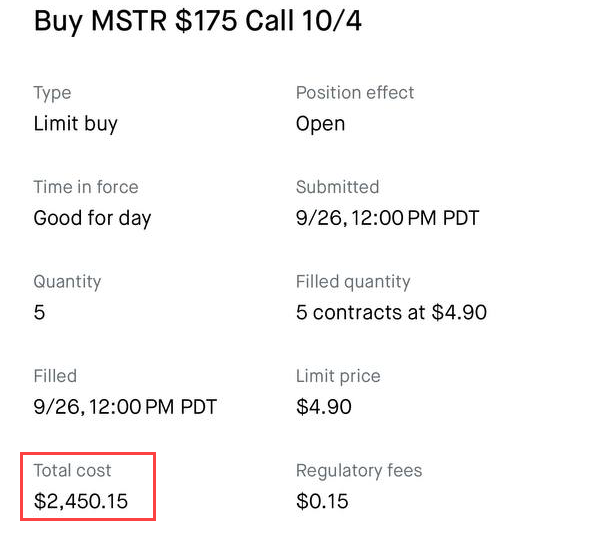Click the Submitted 9/26, 12:00 PM PDT timestamp
This screenshot has height=556, width=590.
[x=388, y=218]
